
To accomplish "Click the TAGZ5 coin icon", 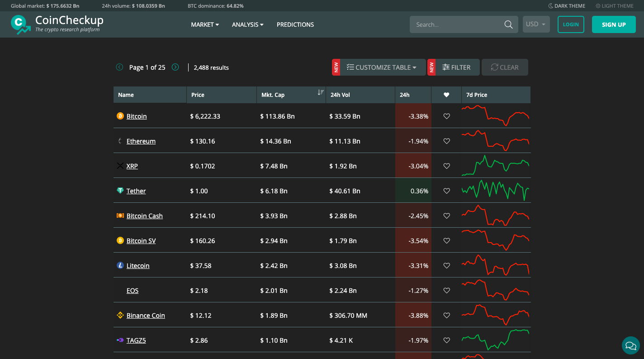I will [120, 340].
